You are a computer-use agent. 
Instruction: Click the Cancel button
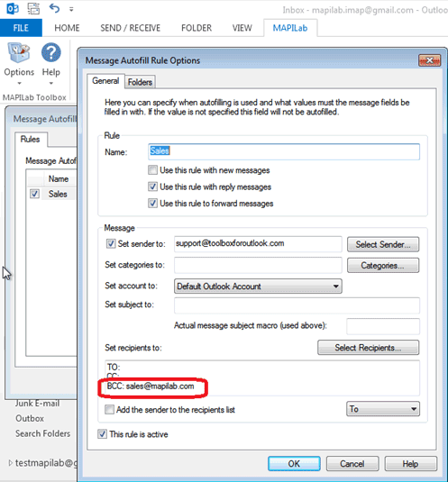pyautogui.click(x=352, y=464)
